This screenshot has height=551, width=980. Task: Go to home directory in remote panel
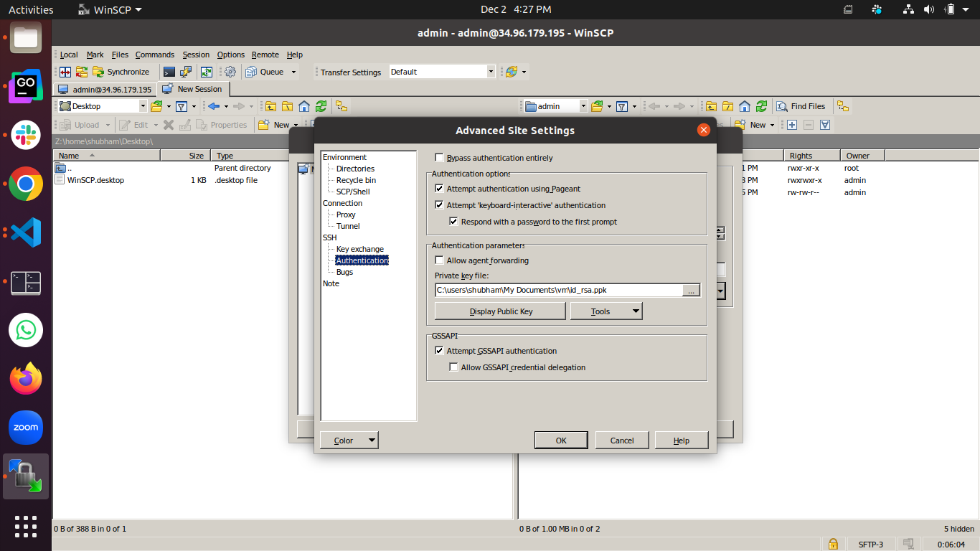(x=745, y=106)
